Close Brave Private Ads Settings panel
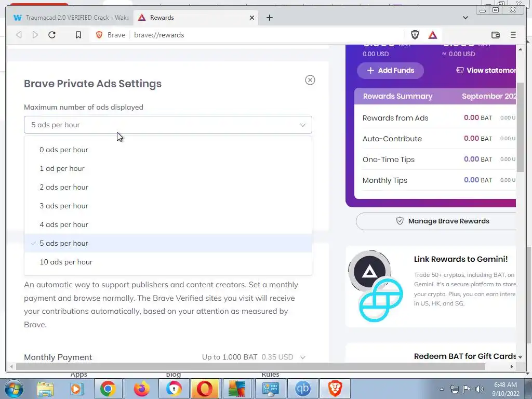This screenshot has height=399, width=532. click(310, 80)
